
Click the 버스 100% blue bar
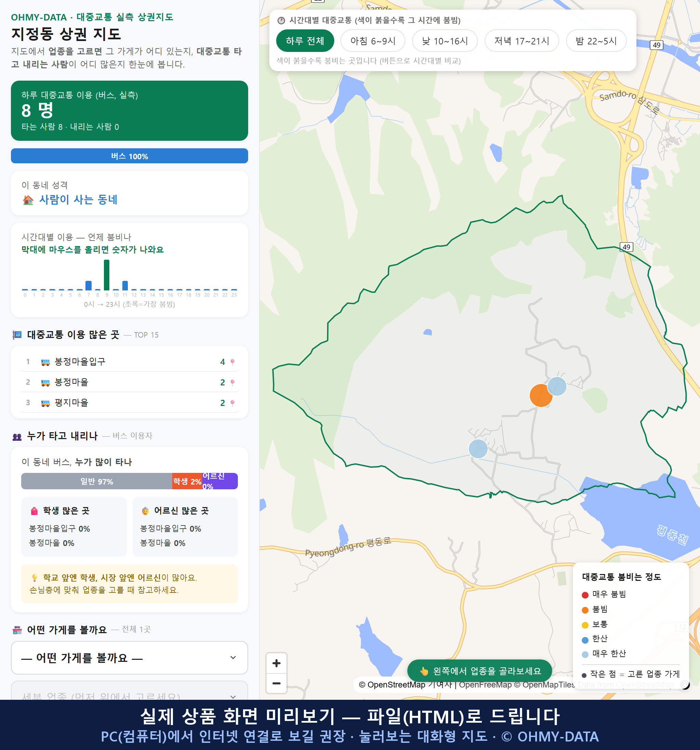pos(130,156)
